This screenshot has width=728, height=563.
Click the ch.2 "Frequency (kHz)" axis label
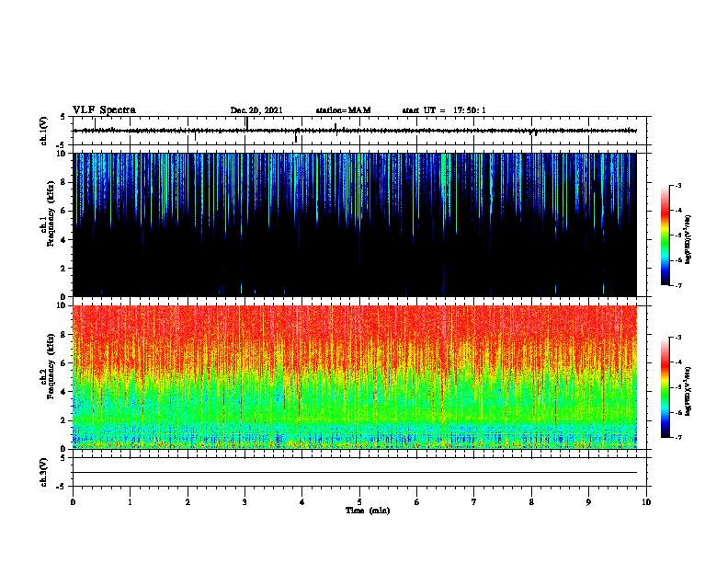click(51, 366)
